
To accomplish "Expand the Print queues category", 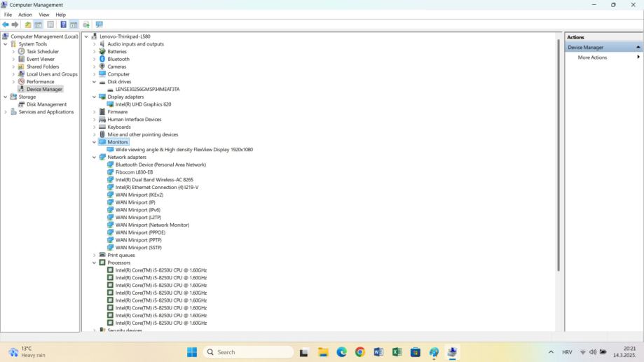I will 95,256.
